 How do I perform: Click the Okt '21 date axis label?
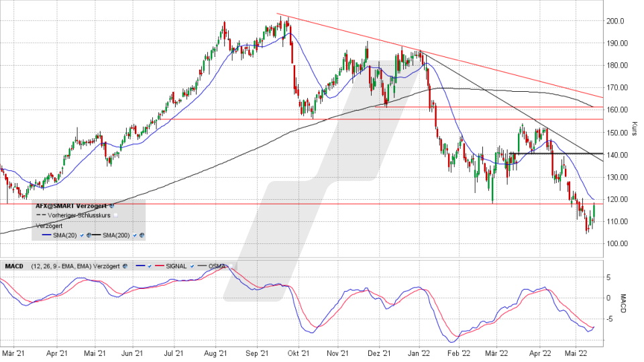point(299,353)
